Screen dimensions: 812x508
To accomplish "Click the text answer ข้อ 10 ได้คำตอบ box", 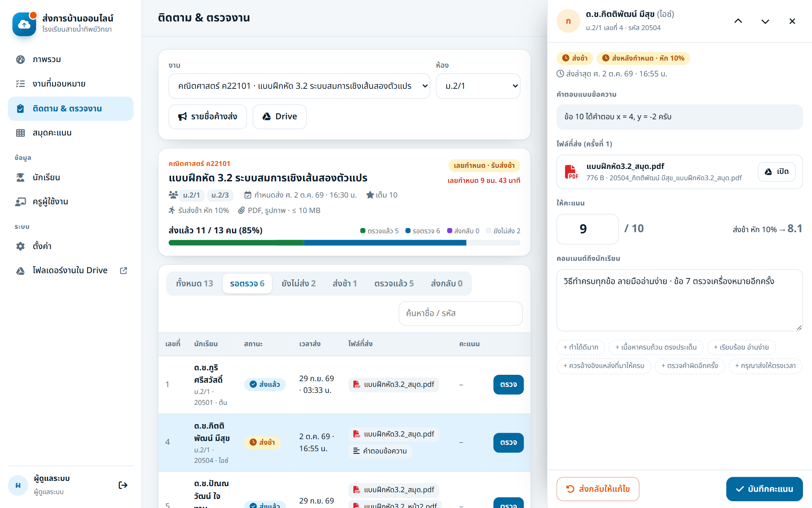I will pyautogui.click(x=679, y=117).
